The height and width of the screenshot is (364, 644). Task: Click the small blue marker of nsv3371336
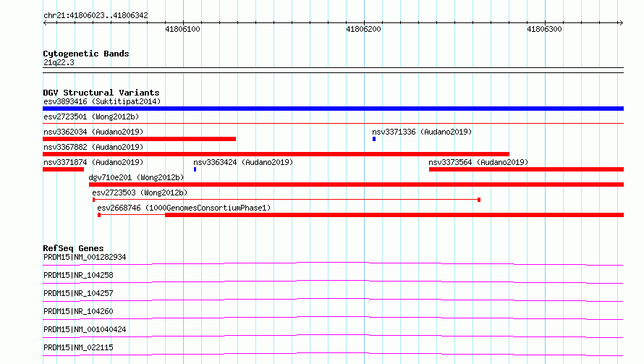click(374, 139)
